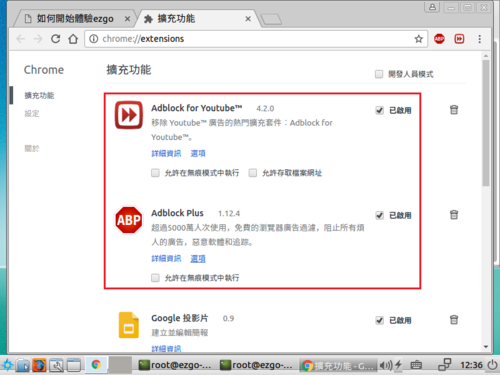The height and width of the screenshot is (375, 500).
Task: Open 設定 in the Chrome sidebar
Action: pyautogui.click(x=32, y=114)
